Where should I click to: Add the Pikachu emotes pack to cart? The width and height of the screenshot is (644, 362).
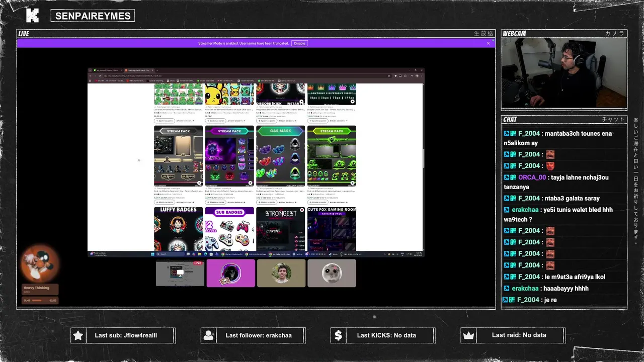(x=215, y=121)
